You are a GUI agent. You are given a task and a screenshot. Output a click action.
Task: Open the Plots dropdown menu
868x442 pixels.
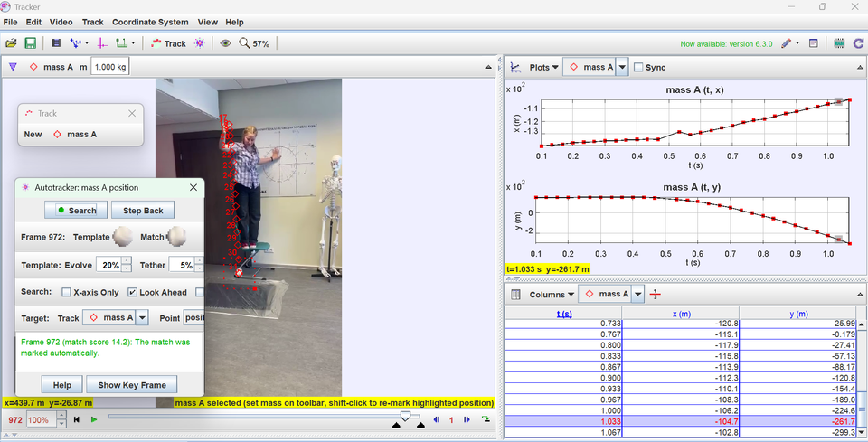[x=543, y=67]
